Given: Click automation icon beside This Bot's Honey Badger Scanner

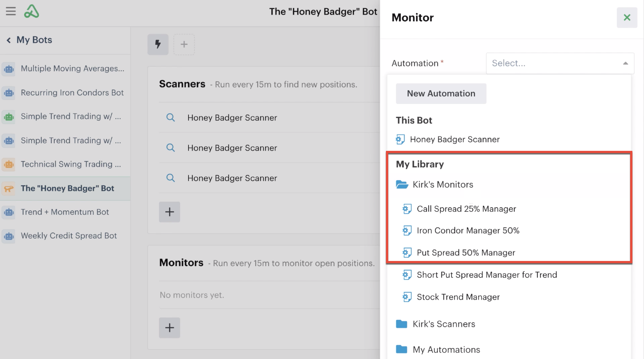Looking at the screenshot, I should click(x=400, y=139).
